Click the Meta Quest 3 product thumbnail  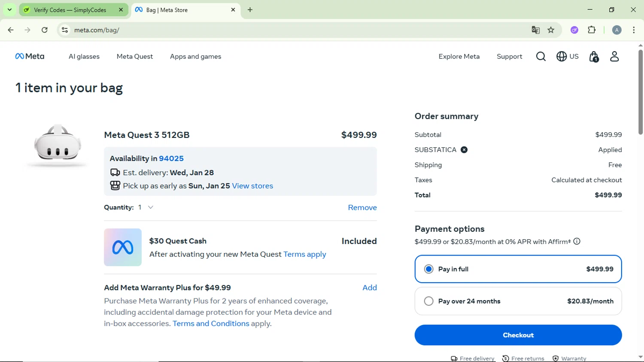(x=58, y=146)
